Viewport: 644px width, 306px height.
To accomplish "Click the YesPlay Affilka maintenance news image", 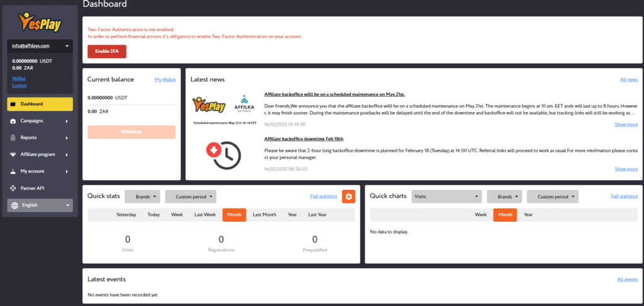I will coord(225,110).
